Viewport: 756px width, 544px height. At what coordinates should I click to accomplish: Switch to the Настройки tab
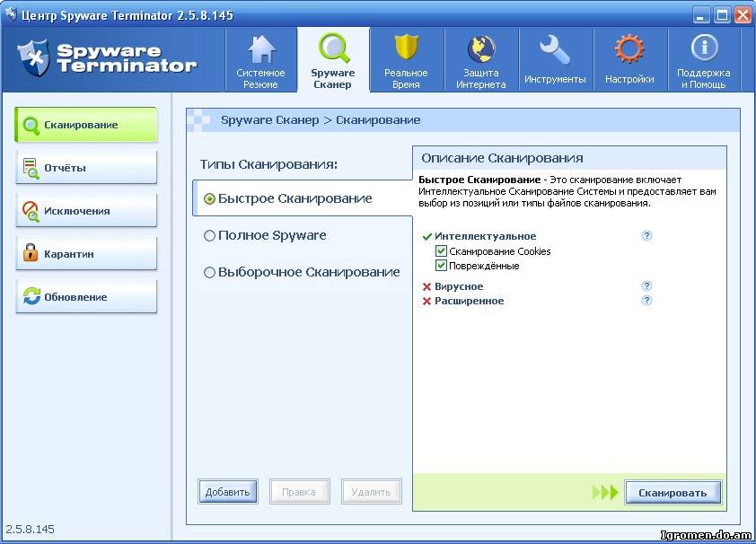pos(629,60)
